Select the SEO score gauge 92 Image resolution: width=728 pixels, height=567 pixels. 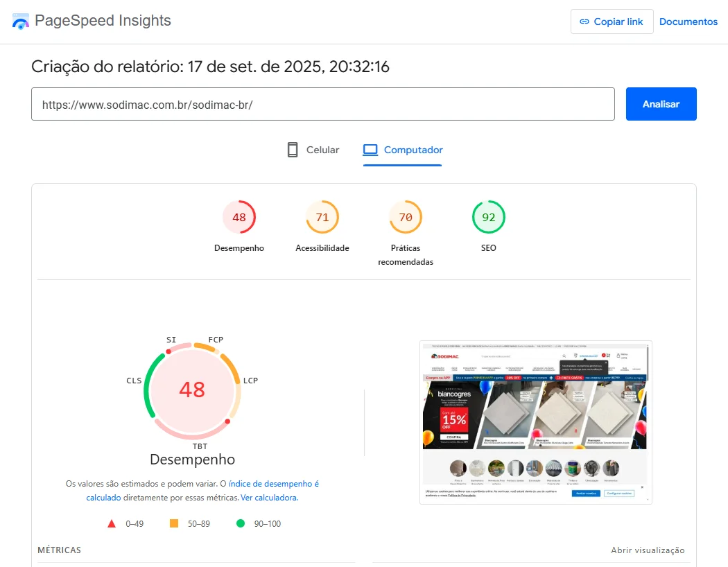(x=489, y=218)
